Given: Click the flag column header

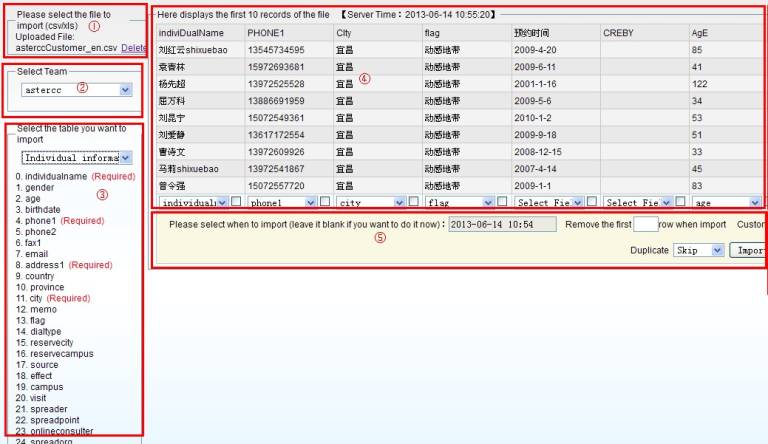Looking at the screenshot, I should pos(432,33).
